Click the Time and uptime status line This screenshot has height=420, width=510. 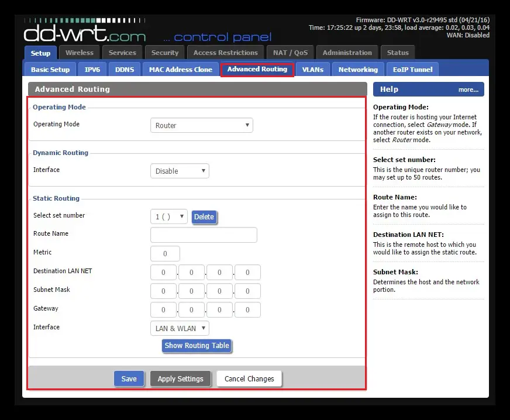pyautogui.click(x=399, y=27)
